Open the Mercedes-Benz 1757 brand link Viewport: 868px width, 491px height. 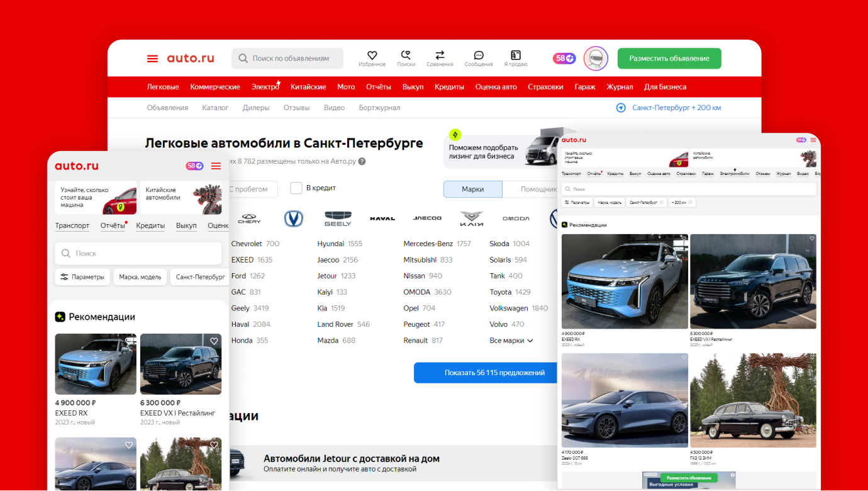point(437,244)
